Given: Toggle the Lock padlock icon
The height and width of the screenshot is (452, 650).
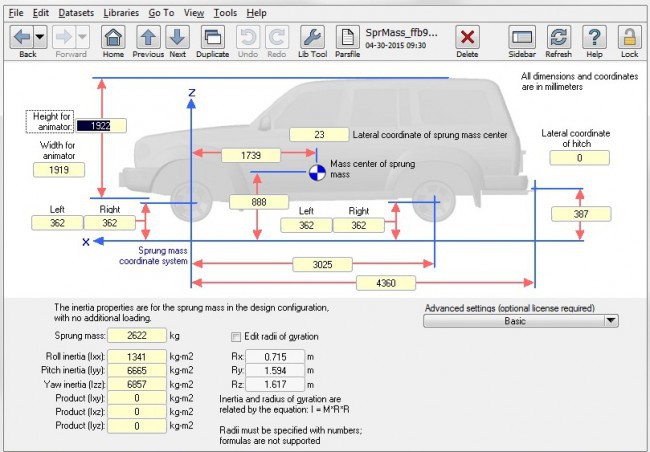Looking at the screenshot, I should [629, 37].
